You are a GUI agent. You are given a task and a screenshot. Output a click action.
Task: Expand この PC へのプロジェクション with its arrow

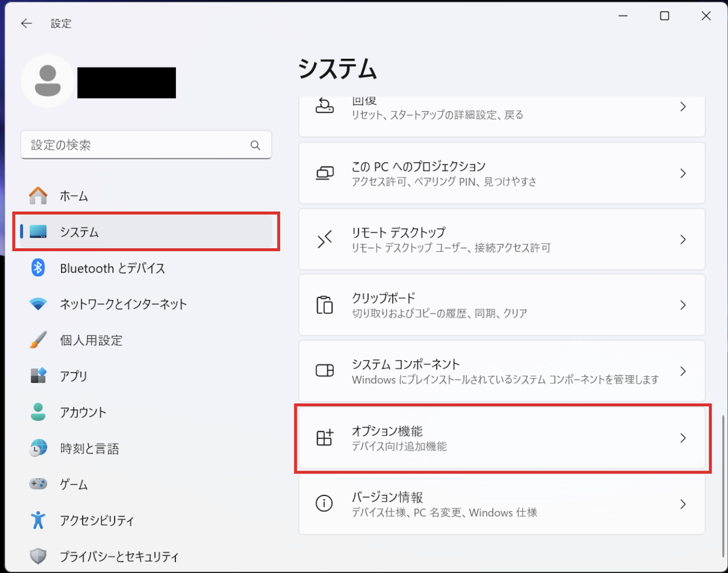coord(682,173)
